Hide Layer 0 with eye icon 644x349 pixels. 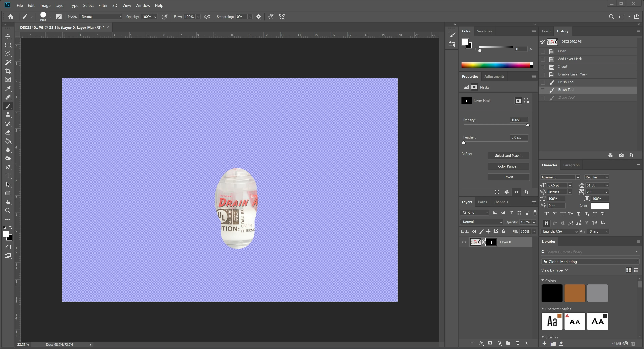click(x=464, y=242)
